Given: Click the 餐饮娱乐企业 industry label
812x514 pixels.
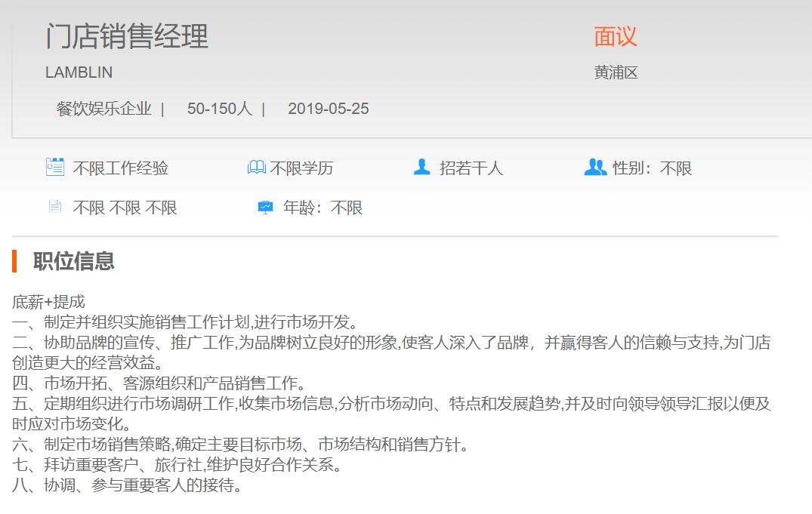Looking at the screenshot, I should pyautogui.click(x=104, y=109).
